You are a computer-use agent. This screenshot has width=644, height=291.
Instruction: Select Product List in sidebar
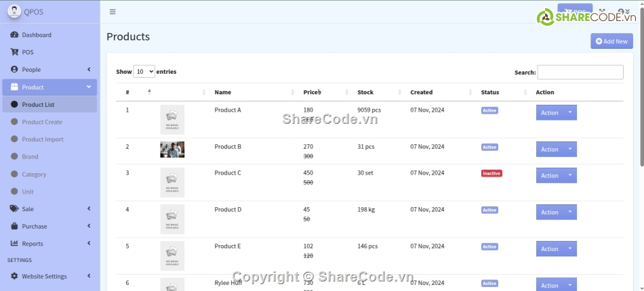pyautogui.click(x=49, y=104)
